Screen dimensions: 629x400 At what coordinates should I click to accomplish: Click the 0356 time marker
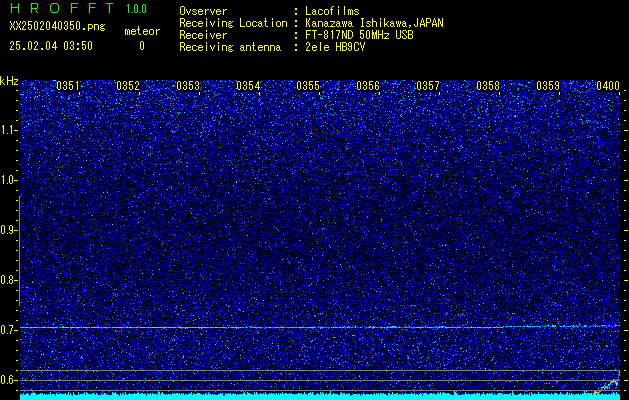[368, 86]
